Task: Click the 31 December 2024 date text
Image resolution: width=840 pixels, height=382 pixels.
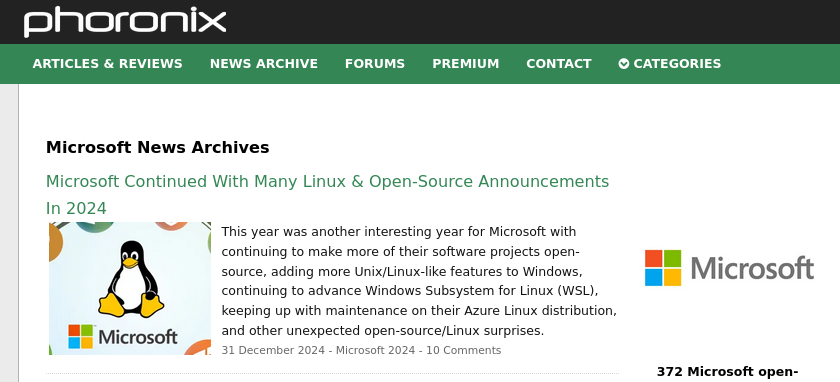Action: (x=273, y=350)
